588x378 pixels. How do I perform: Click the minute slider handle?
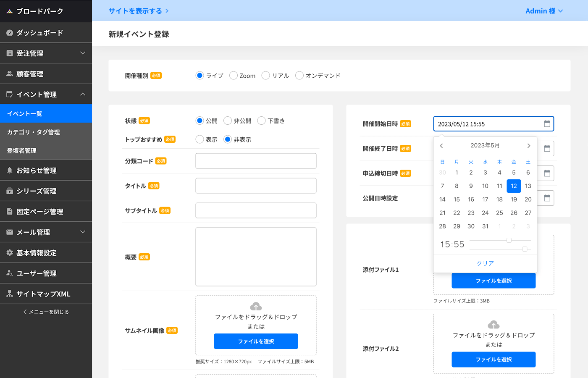click(x=525, y=249)
